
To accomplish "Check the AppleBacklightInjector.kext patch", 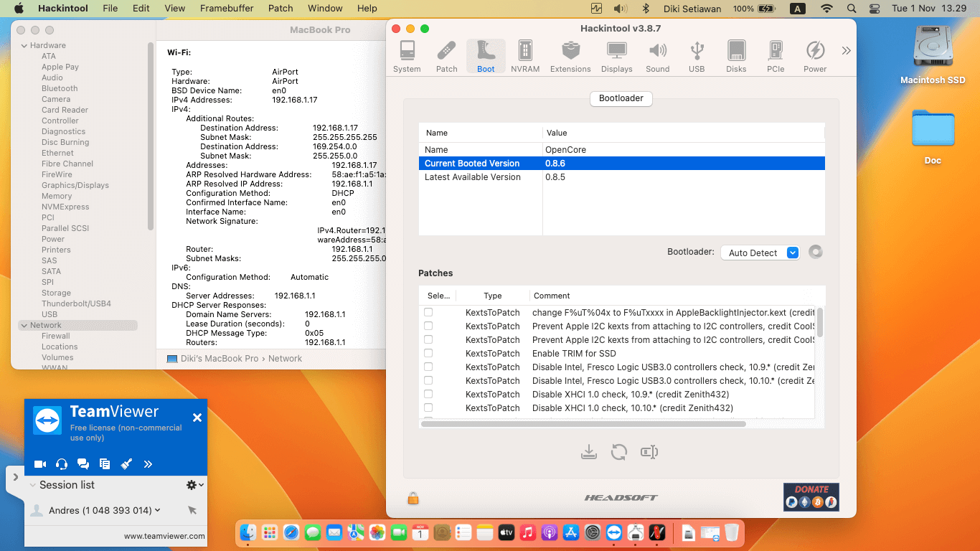I will click(x=428, y=312).
